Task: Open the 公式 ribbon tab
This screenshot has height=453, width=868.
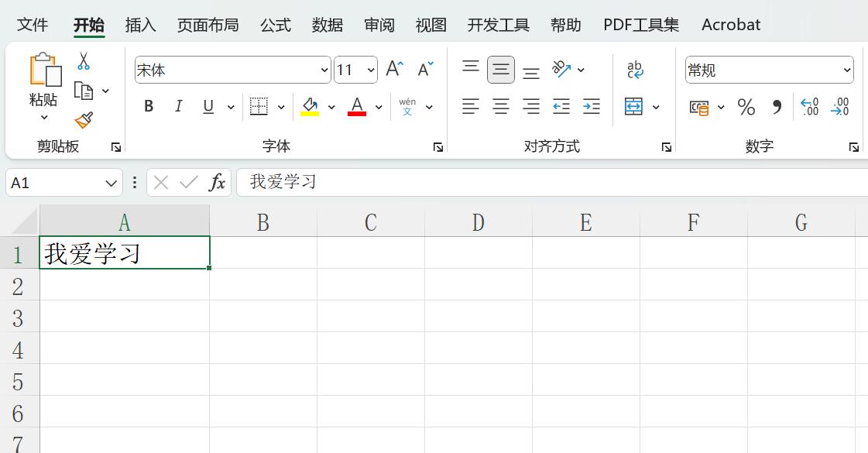Action: pos(275,24)
